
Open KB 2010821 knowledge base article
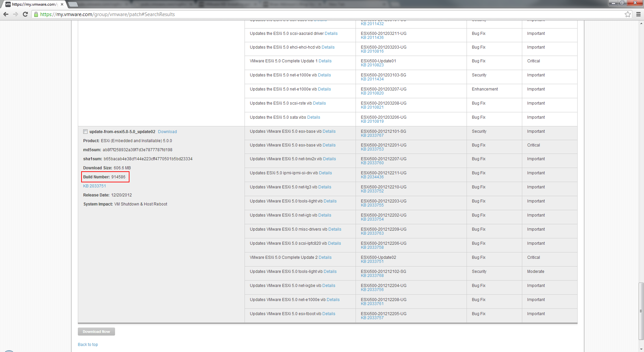click(372, 107)
